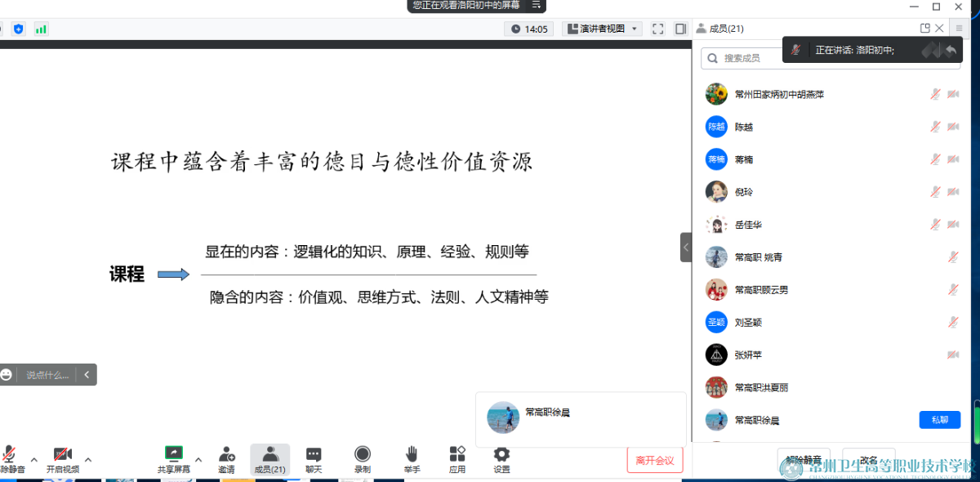Raise hand using the 举手 icon
This screenshot has height=482, width=980.
[412, 455]
